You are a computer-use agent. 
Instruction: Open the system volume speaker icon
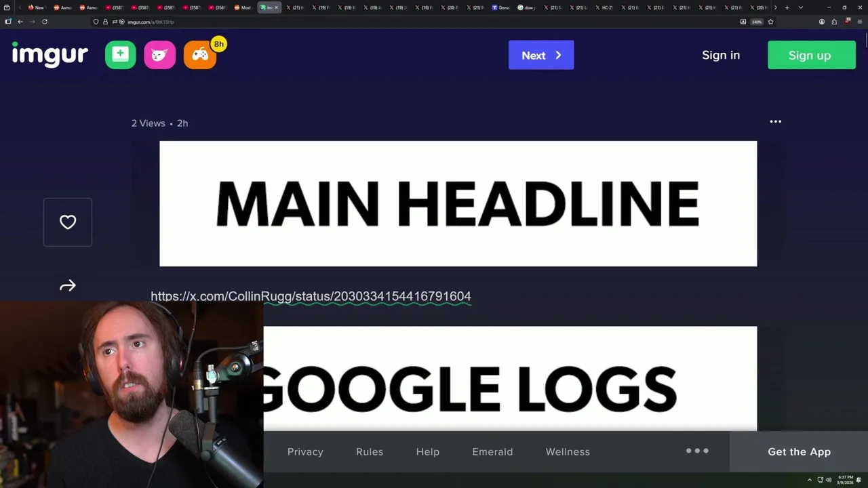[x=829, y=480]
